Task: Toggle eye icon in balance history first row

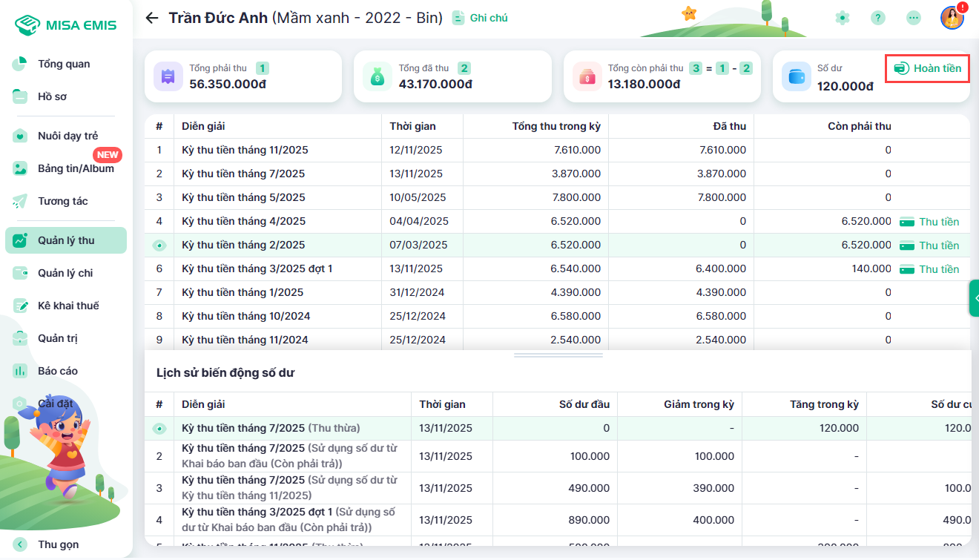Action: (x=159, y=429)
